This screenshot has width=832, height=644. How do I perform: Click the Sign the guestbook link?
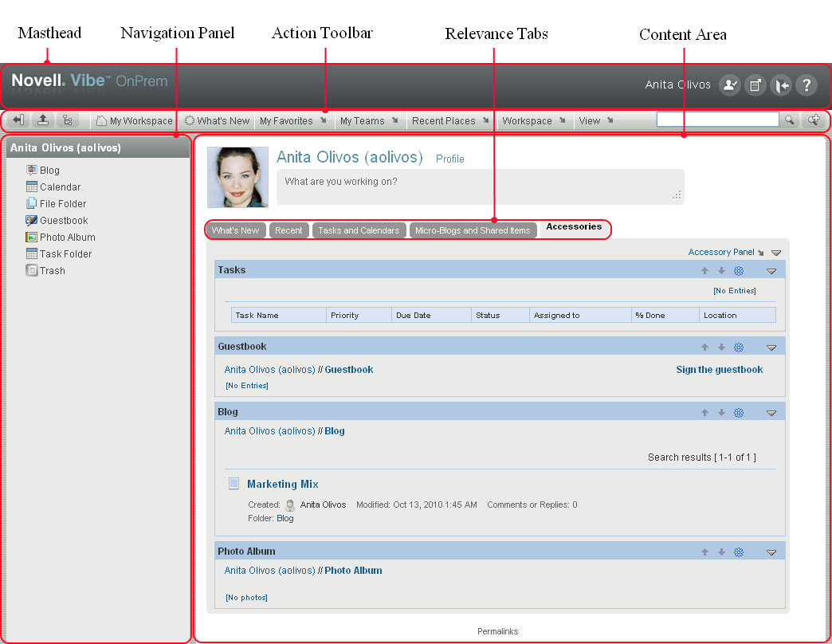719,370
